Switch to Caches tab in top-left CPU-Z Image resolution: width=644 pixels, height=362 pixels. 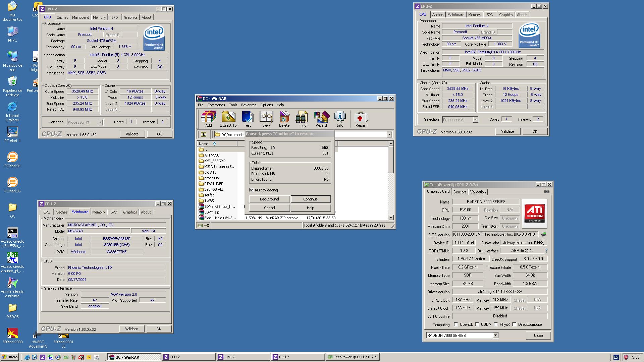click(x=62, y=17)
